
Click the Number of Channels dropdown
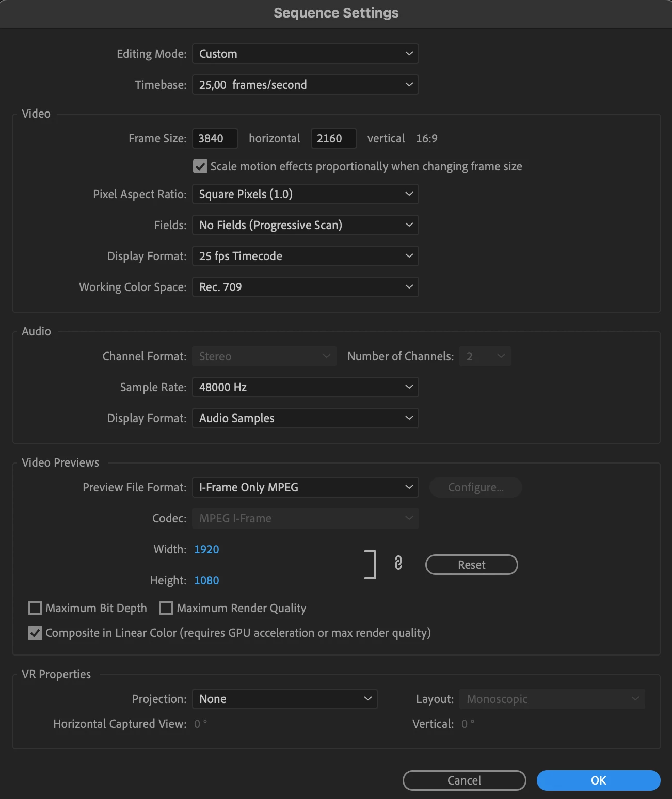[485, 356]
